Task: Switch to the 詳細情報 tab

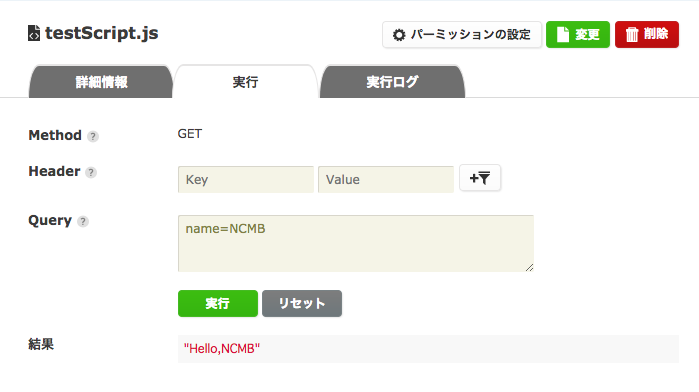Action: (x=101, y=82)
